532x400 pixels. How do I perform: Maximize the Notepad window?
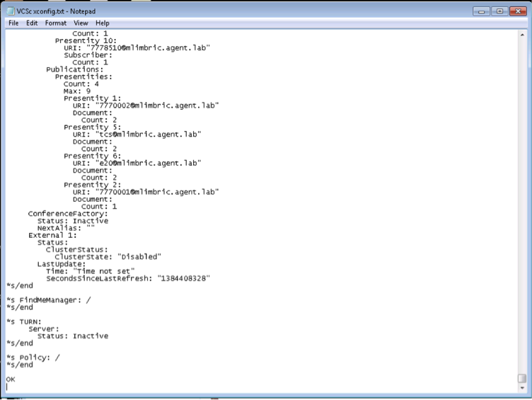(499, 11)
